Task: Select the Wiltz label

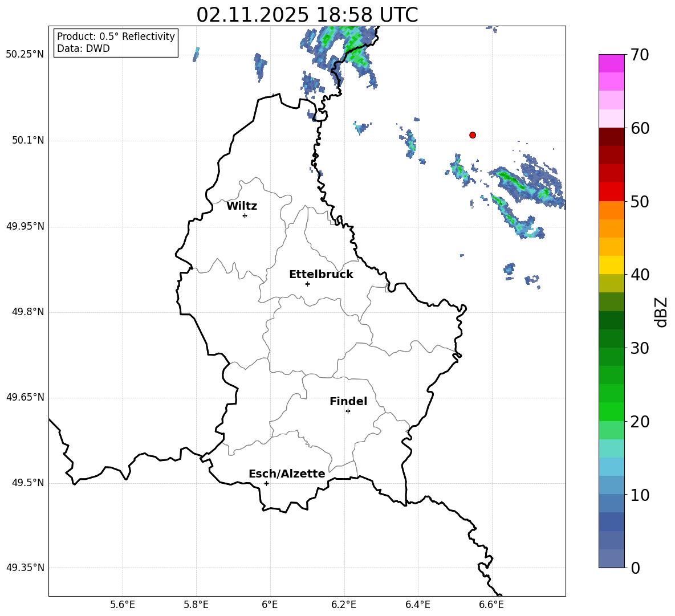Action: click(x=242, y=206)
